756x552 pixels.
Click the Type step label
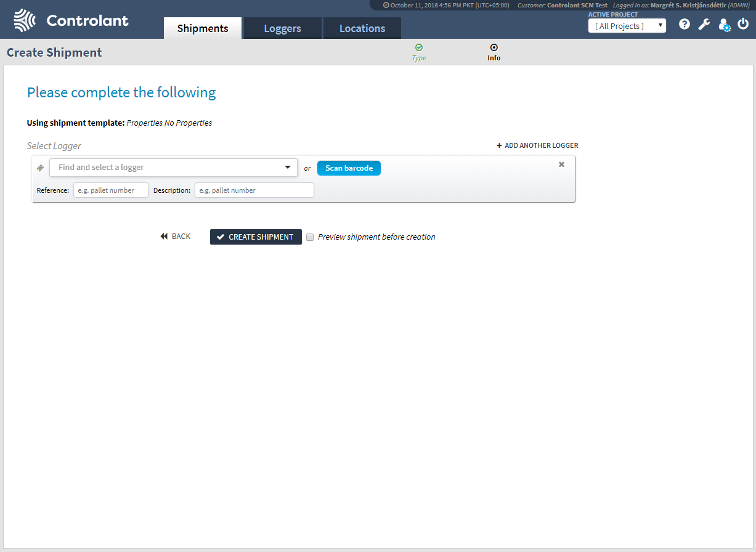tap(419, 58)
